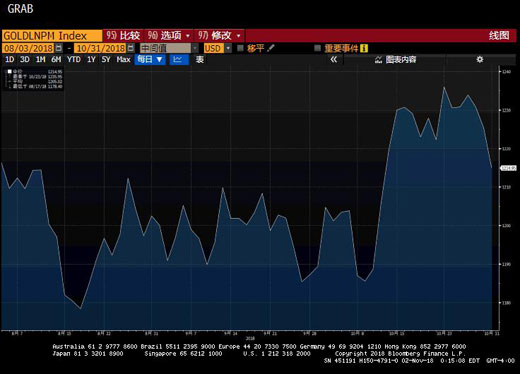
Task: Open the start date calendar picker icon
Action: coord(59,48)
